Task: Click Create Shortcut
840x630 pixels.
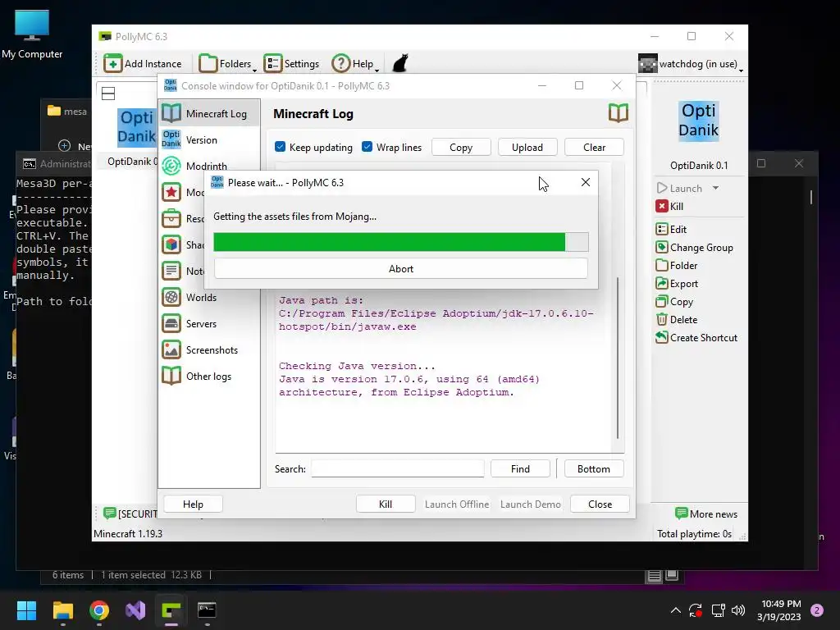Action: [696, 338]
